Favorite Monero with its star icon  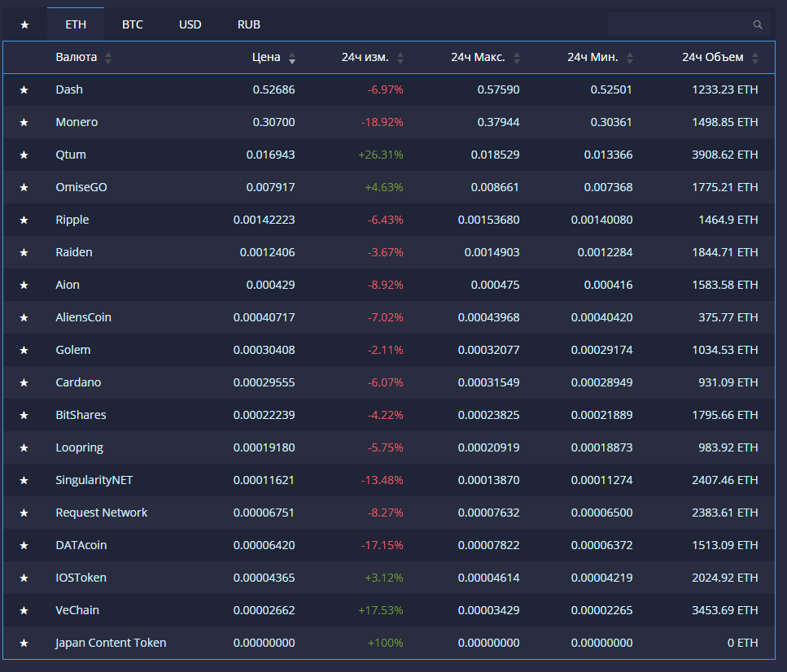coord(24,123)
